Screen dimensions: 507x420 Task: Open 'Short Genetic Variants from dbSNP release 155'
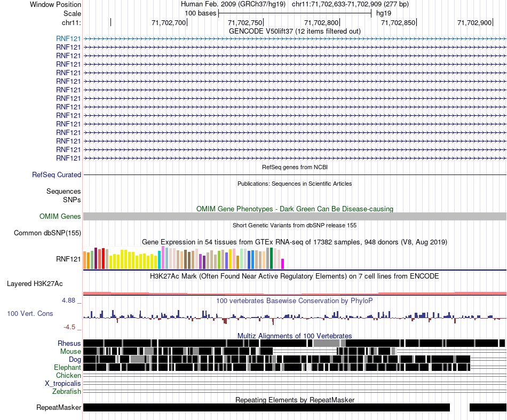(x=295, y=225)
